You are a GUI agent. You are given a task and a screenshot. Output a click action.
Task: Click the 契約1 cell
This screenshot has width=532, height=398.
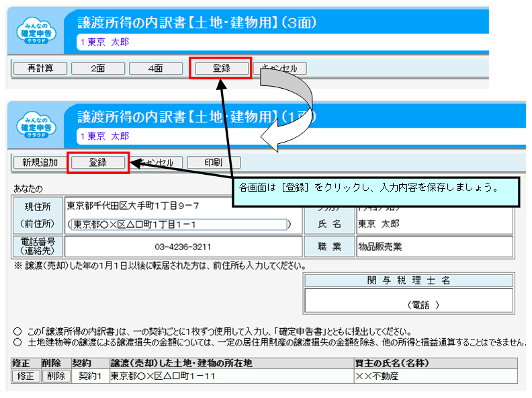[x=90, y=376]
